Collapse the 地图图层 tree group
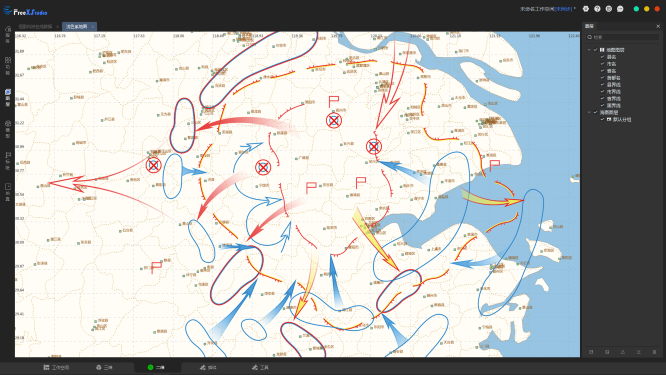 (x=589, y=50)
